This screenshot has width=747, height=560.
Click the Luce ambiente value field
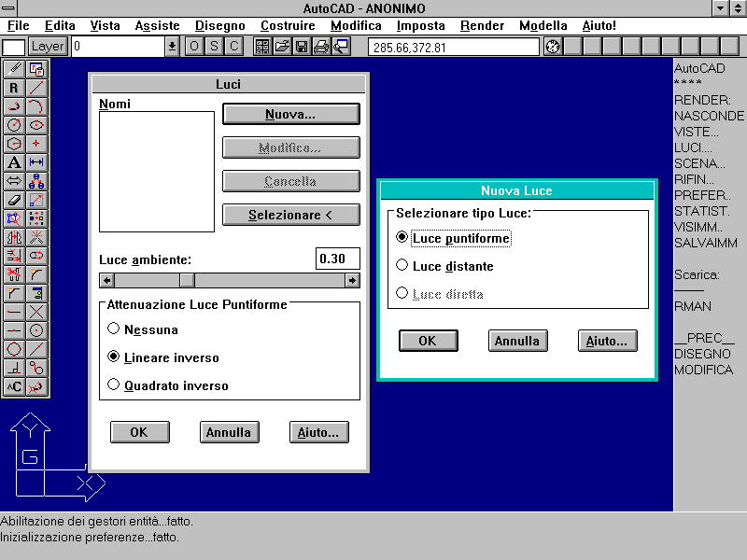(338, 259)
